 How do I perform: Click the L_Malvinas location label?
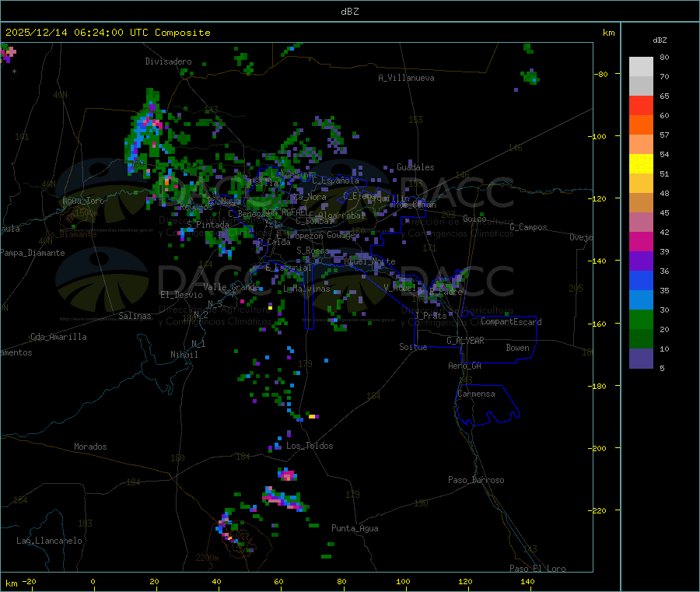click(x=306, y=289)
